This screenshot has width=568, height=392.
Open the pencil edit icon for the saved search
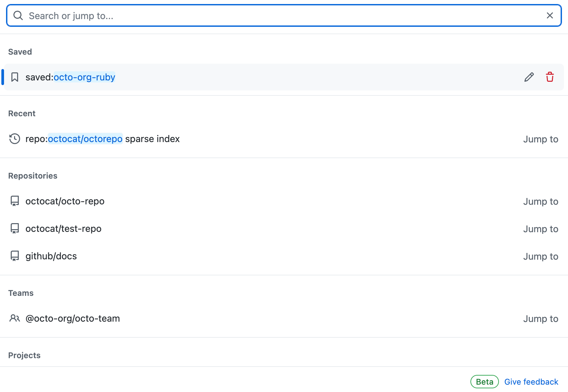point(529,77)
